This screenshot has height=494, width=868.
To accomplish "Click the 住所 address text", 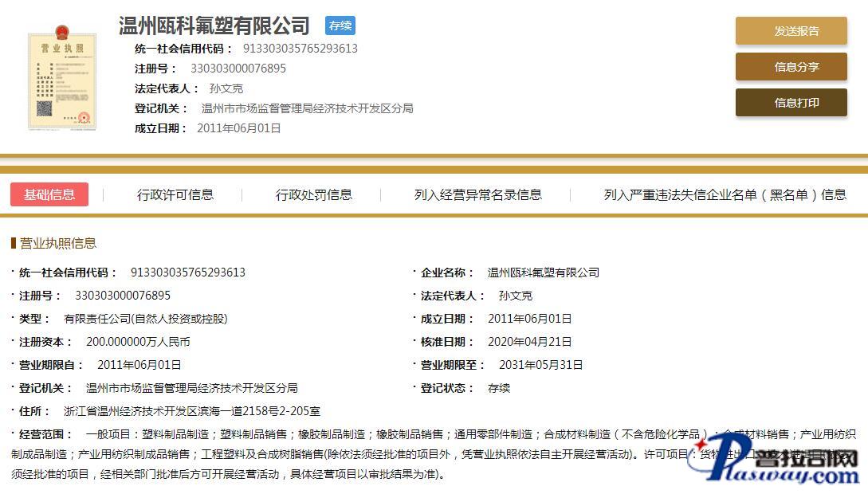I will [x=192, y=411].
